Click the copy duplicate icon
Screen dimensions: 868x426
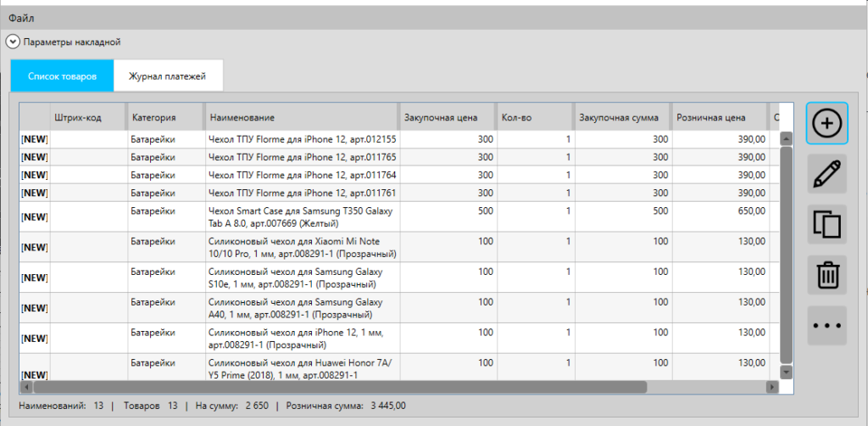pos(826,225)
